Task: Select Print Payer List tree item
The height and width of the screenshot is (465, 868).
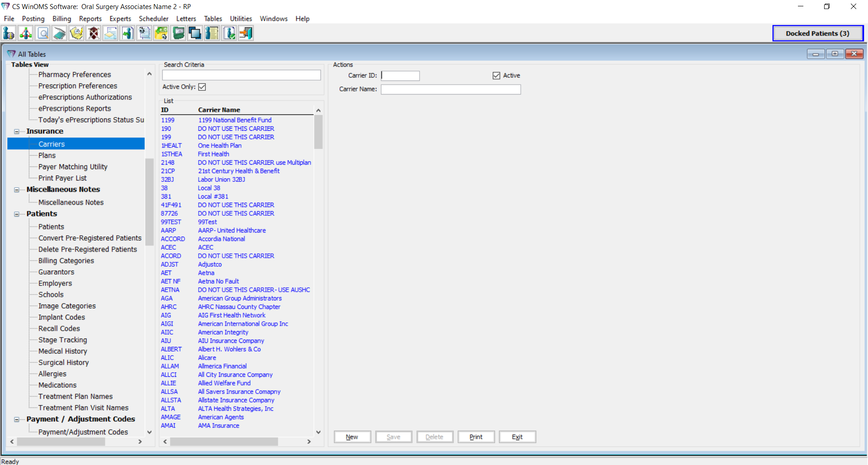Action: pos(62,178)
